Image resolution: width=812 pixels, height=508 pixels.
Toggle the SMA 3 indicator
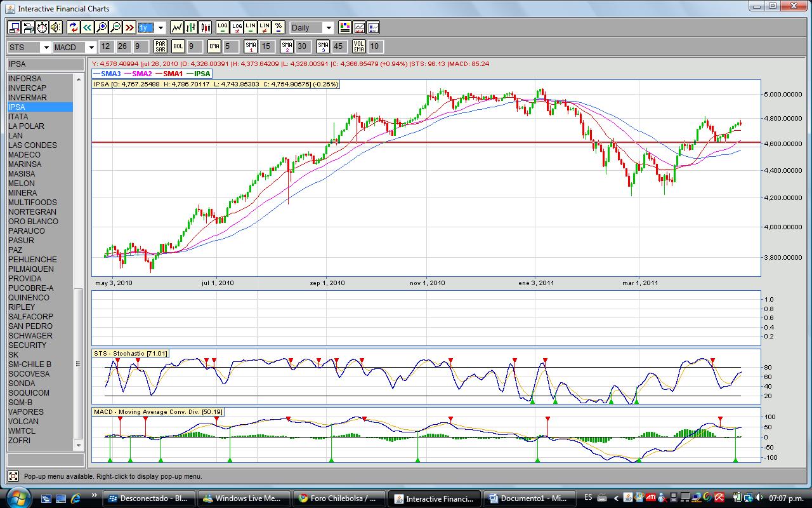tap(323, 46)
